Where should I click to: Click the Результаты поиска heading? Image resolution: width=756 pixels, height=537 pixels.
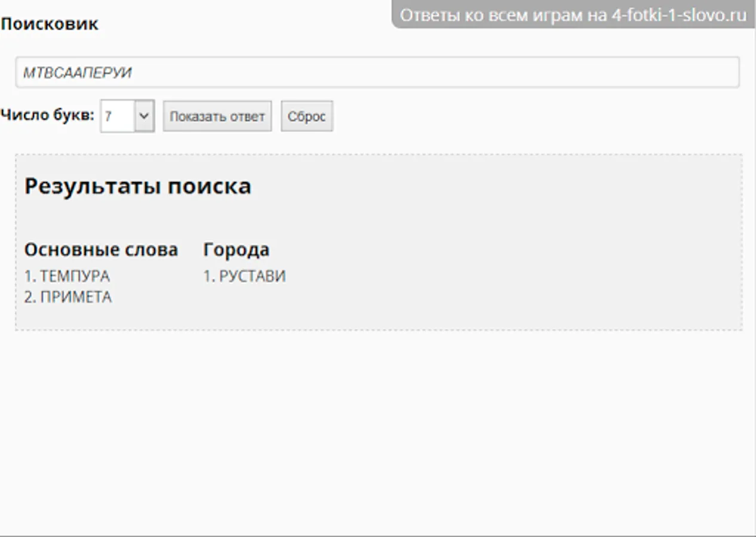click(x=137, y=186)
